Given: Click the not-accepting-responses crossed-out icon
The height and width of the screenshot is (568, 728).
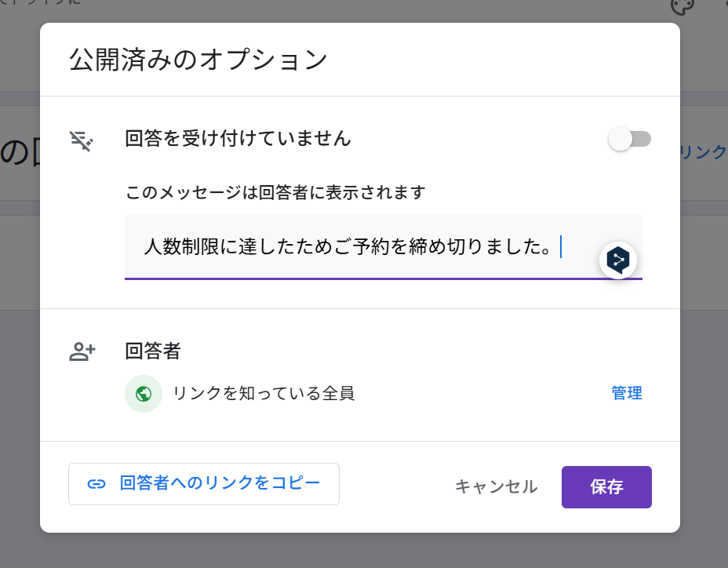Looking at the screenshot, I should [x=82, y=140].
